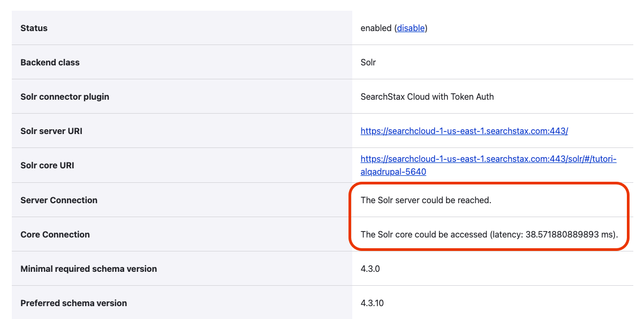Open the Solr core URI link

[489, 165]
